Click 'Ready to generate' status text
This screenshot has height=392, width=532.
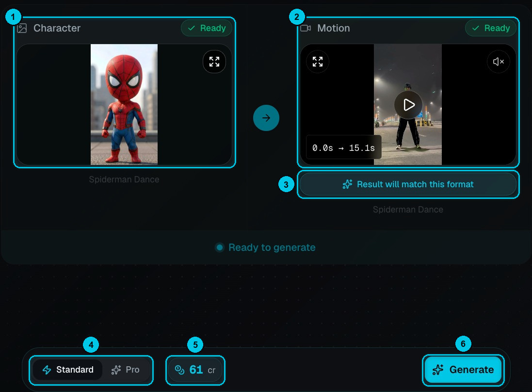272,247
